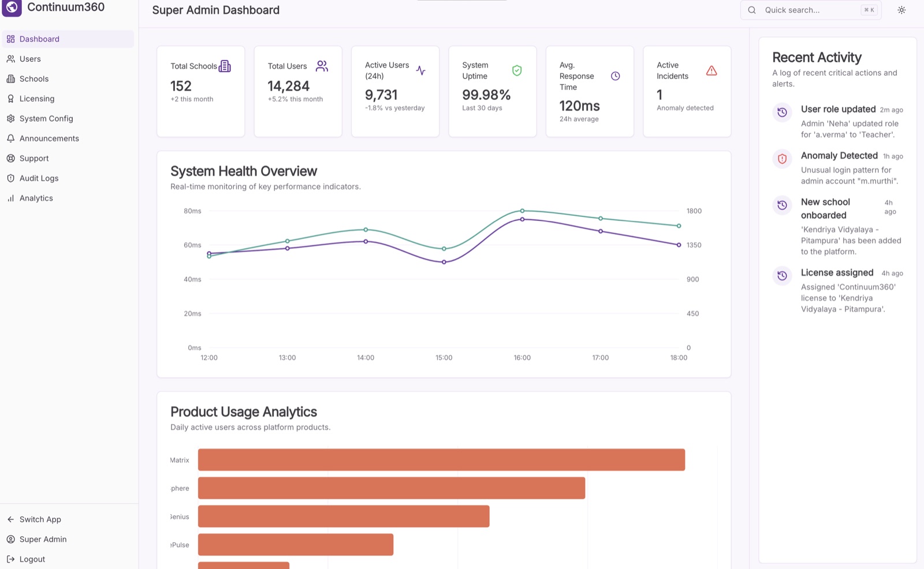Screen dimensions: 924x569
Task: Click the System Uptime shield check icon
Action: pyautogui.click(x=517, y=70)
